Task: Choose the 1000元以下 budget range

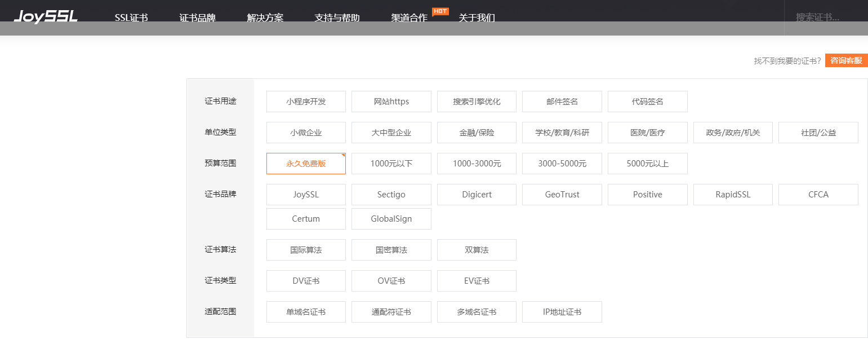Action: (391, 164)
